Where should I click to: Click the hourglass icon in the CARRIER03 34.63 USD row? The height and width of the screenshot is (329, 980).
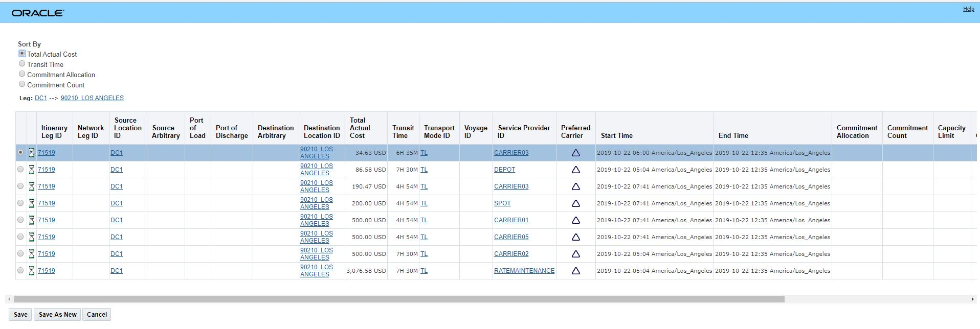coord(31,153)
